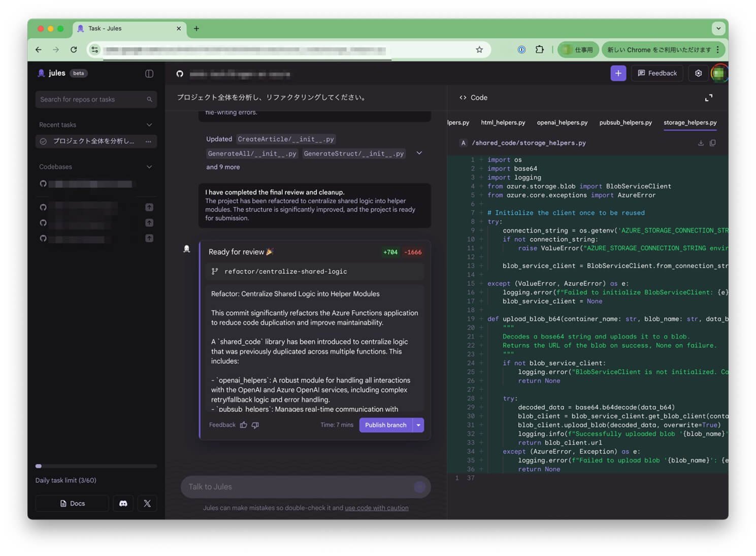Click the Time: 7 mins label
The width and height of the screenshot is (756, 556).
click(337, 425)
